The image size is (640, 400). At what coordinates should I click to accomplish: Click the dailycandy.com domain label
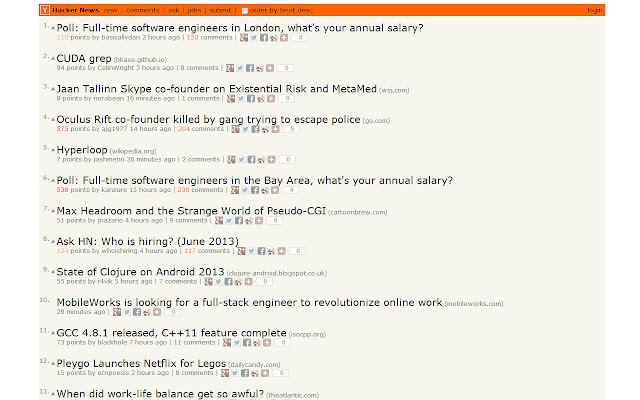[x=254, y=364]
